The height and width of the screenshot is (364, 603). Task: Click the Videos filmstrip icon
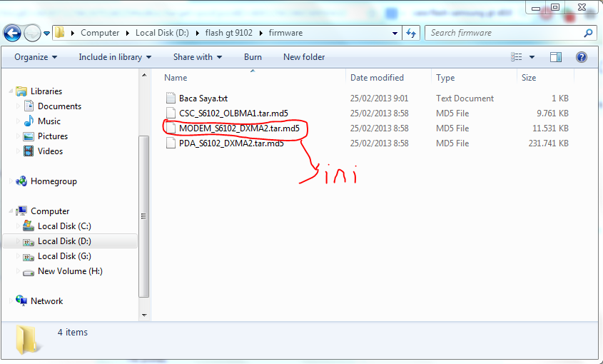pos(29,151)
